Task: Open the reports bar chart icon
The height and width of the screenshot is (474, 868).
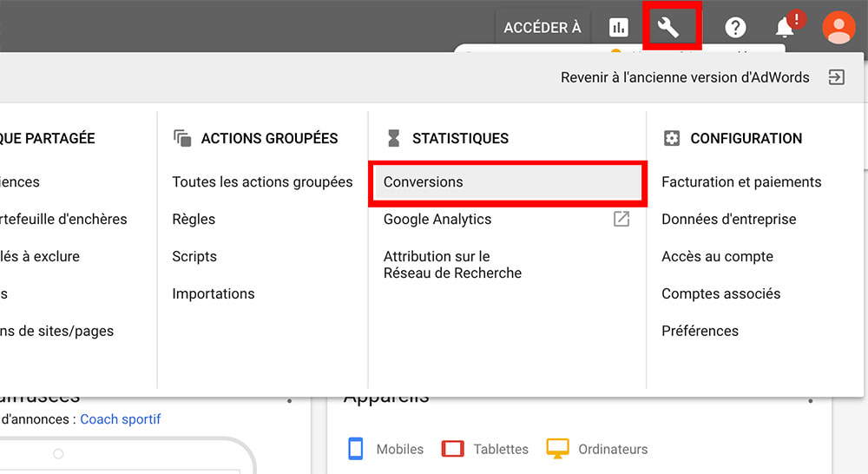Action: [618, 28]
